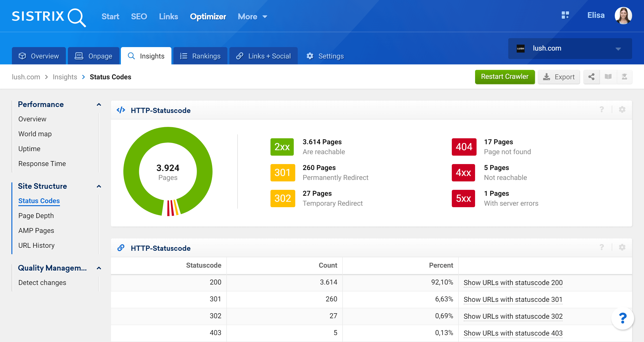Image resolution: width=644 pixels, height=342 pixels.
Task: Click the user-icon button right of the book icon
Action: click(x=624, y=77)
